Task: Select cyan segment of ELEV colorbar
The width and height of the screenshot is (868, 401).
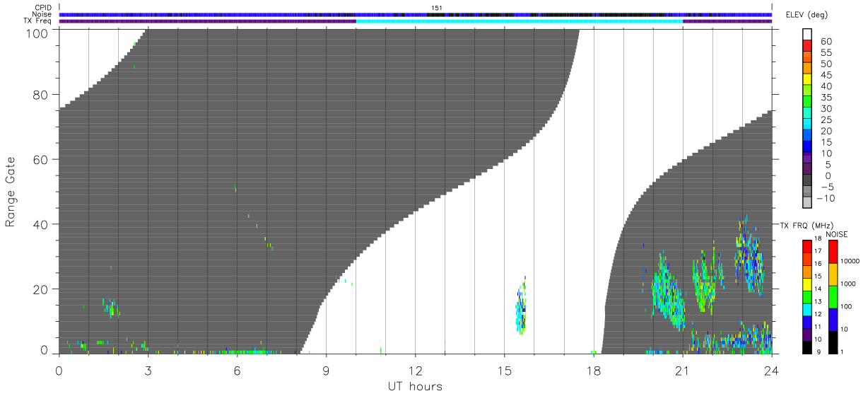Action: (808, 124)
